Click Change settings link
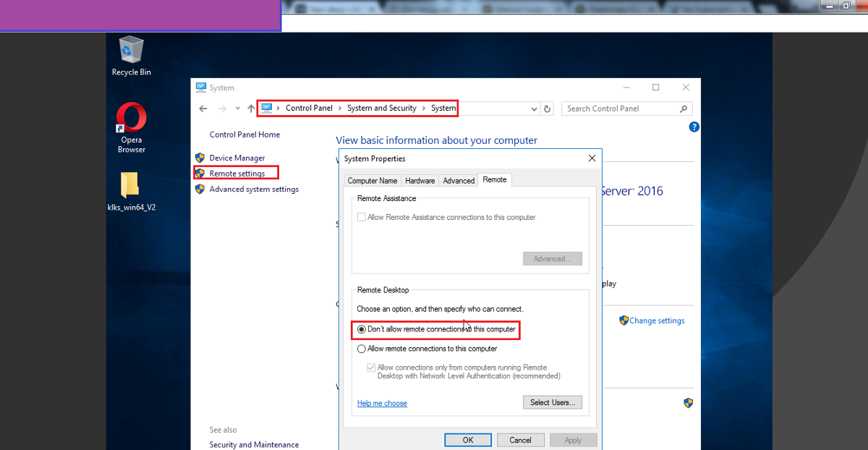 [657, 320]
